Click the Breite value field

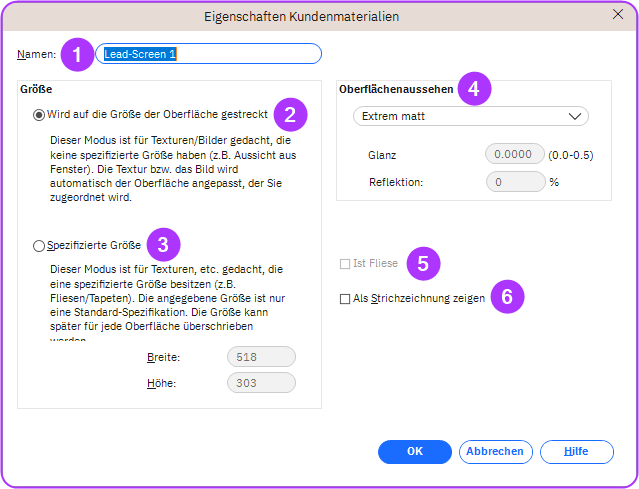261,357
